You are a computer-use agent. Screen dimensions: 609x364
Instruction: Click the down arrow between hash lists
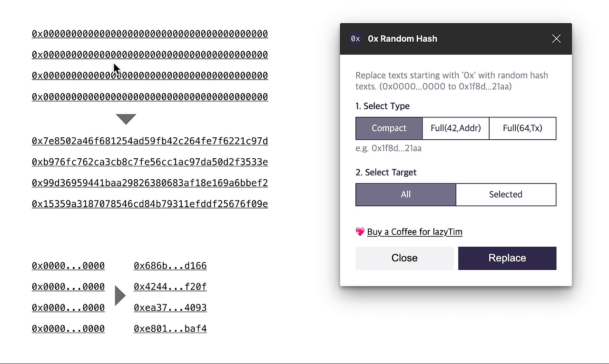[126, 119]
